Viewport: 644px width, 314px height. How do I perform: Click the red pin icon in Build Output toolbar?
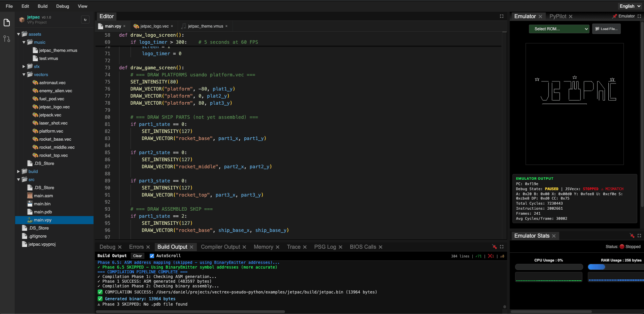[x=494, y=247]
